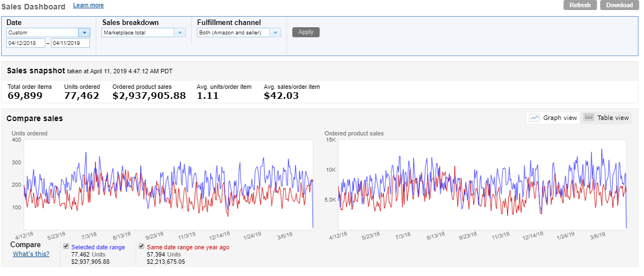Uncheck Same date range one year ago

(x=141, y=246)
